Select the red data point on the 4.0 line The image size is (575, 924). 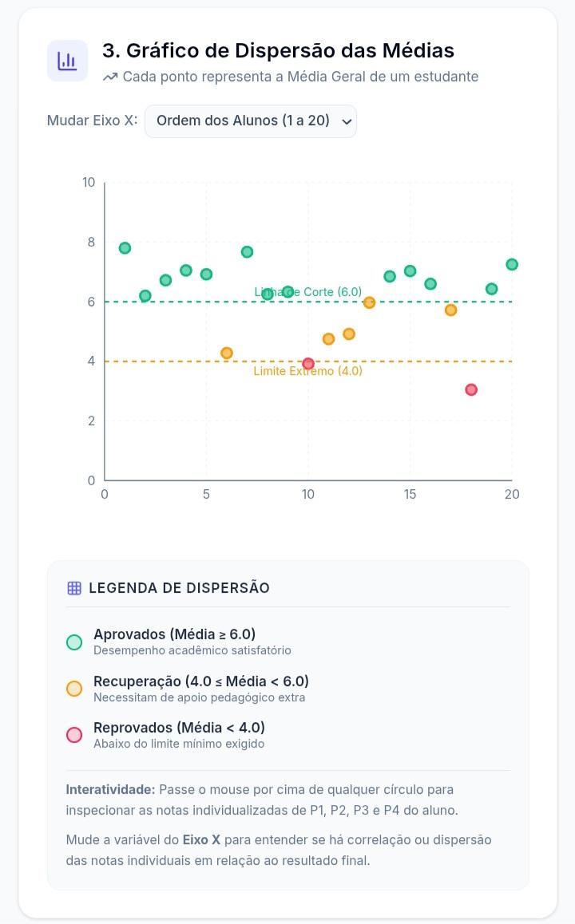coord(307,364)
